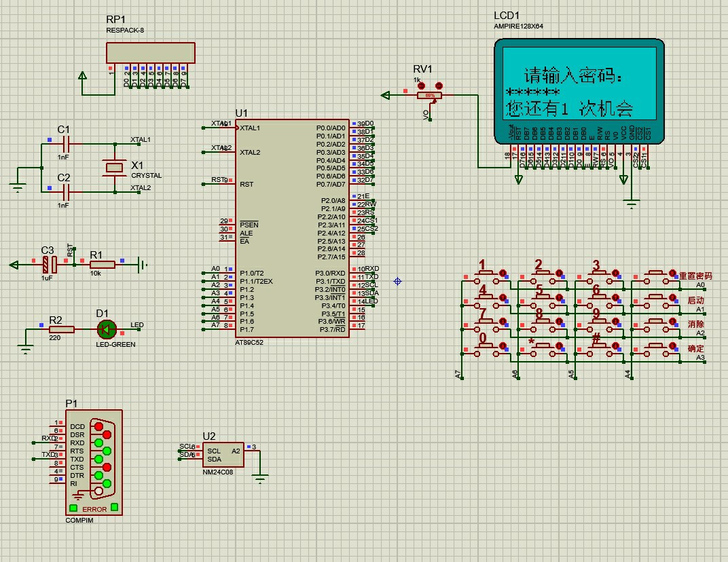This screenshot has width=728, height=562.
Task: Toggle the latch dot on key 5
Action: point(559,297)
